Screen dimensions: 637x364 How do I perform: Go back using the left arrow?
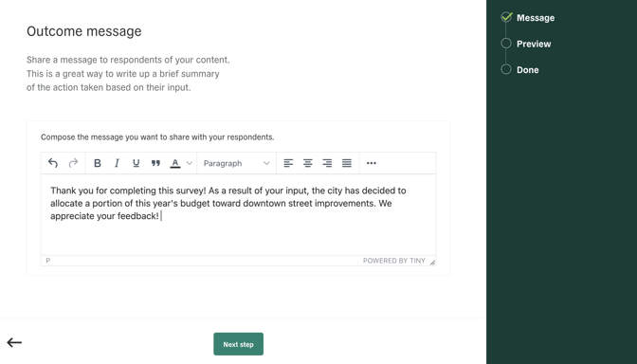[x=14, y=343]
